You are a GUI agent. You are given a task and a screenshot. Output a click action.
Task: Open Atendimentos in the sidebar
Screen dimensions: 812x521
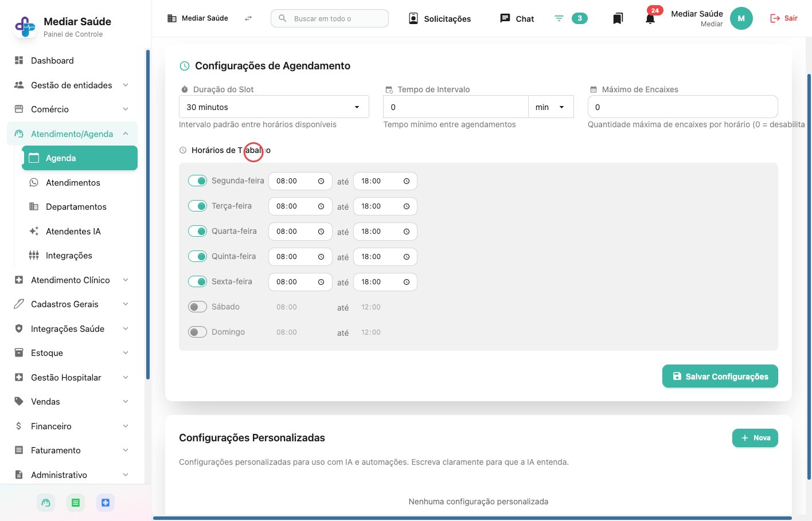[73, 182]
